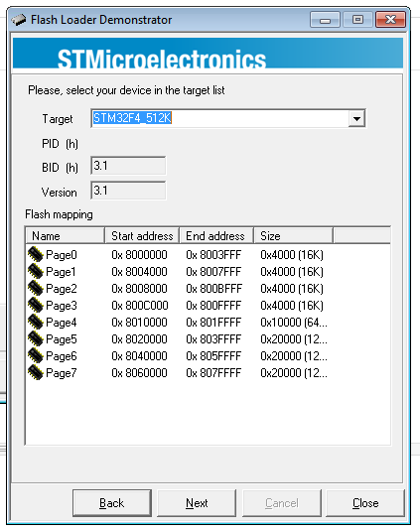
Task: Click the Page3 chip icon
Action: (x=36, y=305)
